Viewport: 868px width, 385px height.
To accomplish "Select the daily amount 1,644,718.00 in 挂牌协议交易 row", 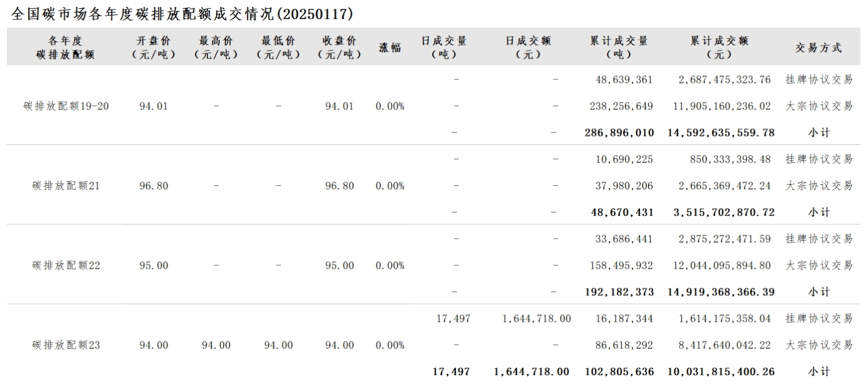I will 536,318.
